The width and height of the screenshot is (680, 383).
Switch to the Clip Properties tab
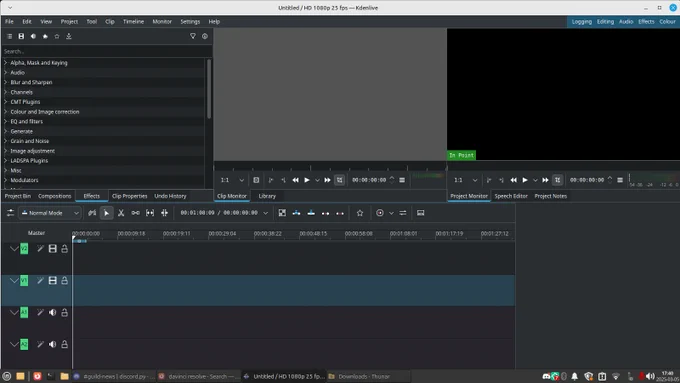pos(130,196)
